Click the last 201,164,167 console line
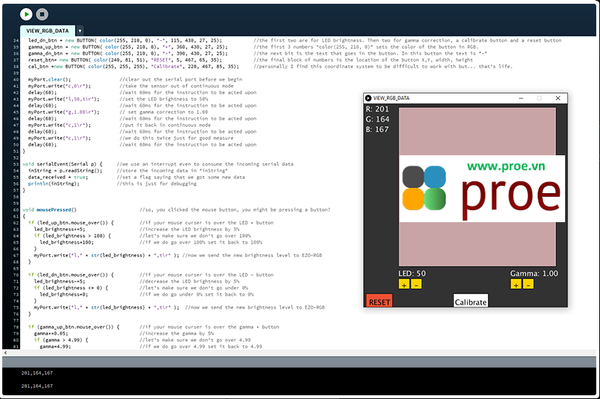 tap(37, 386)
